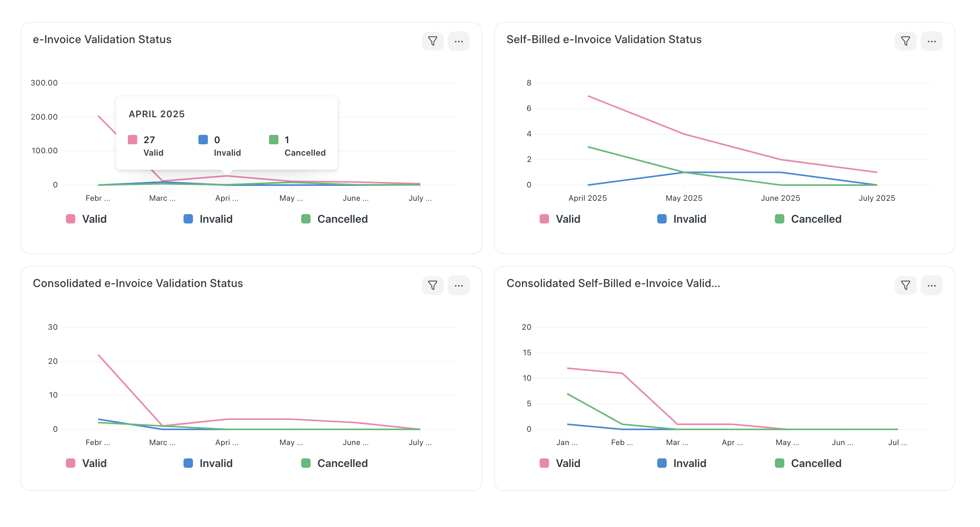Click May 2025 axis label in Self-Billed chart

point(684,198)
